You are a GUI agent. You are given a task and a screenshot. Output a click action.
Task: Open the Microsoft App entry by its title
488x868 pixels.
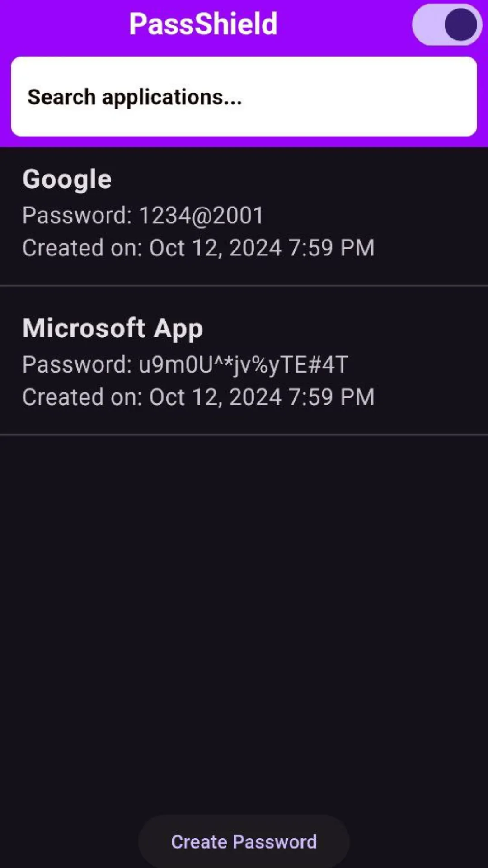click(x=113, y=328)
